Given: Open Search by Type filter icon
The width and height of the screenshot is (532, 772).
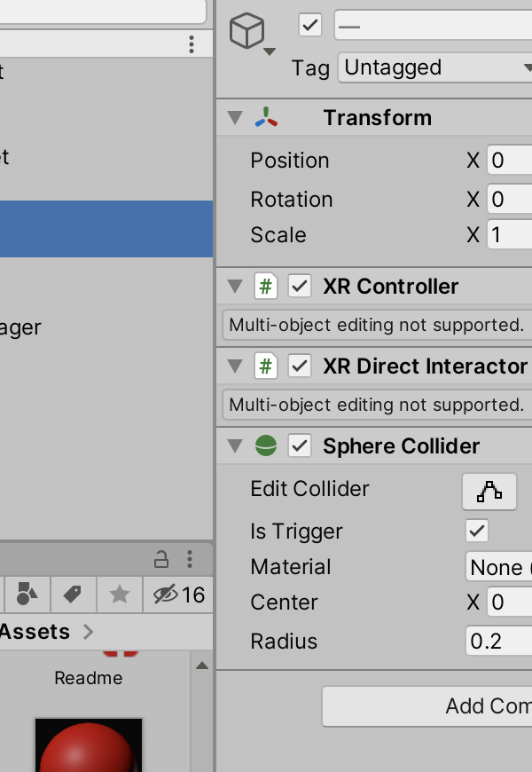Looking at the screenshot, I should click(x=27, y=595).
